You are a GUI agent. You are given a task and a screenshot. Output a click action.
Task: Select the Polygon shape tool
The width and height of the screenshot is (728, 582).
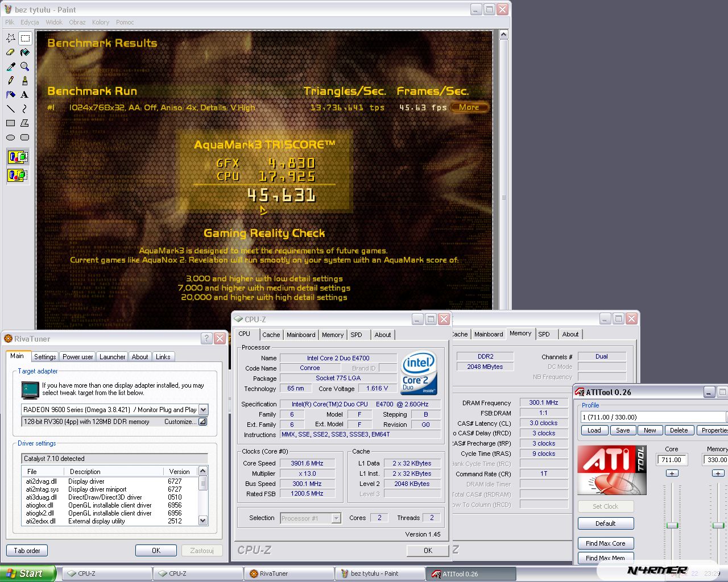(x=25, y=123)
